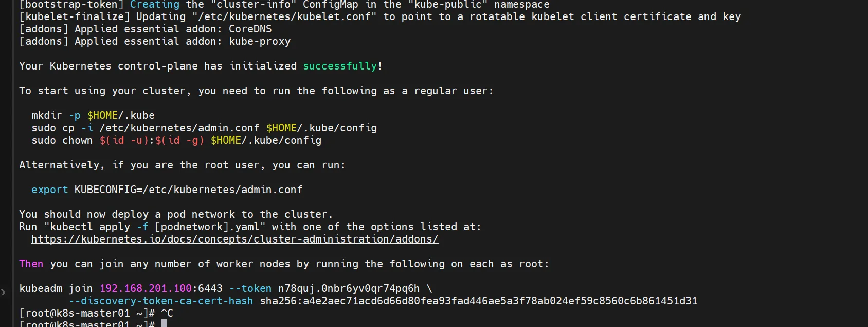This screenshot has height=327, width=868.
Task: Click KUBECONFIG=/etc/kubernetes/admin.conf text
Action: 189,190
